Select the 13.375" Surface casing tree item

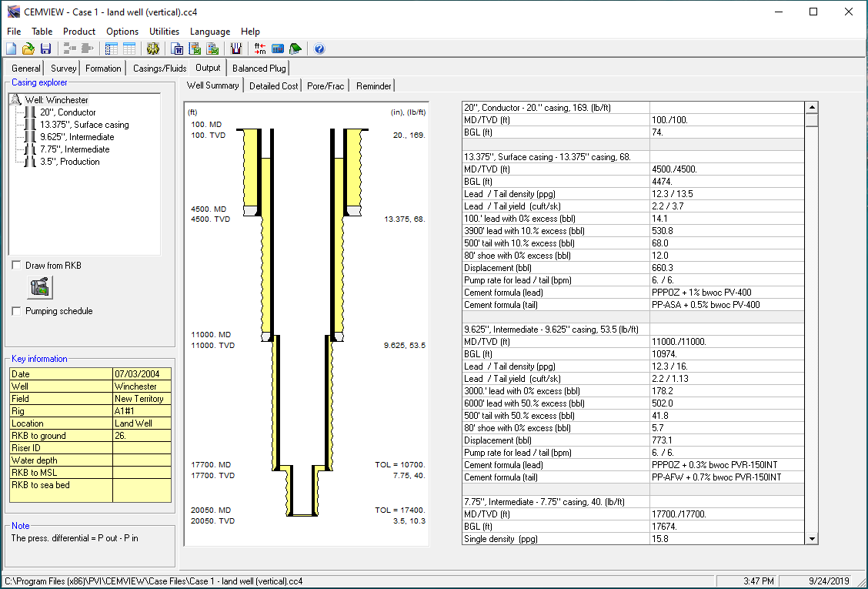click(x=85, y=125)
